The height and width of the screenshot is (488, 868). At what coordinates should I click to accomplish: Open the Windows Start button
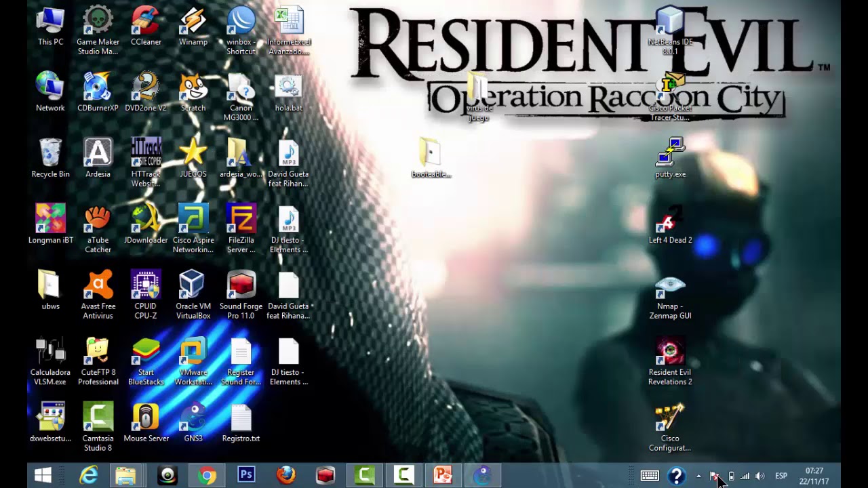pos(43,476)
